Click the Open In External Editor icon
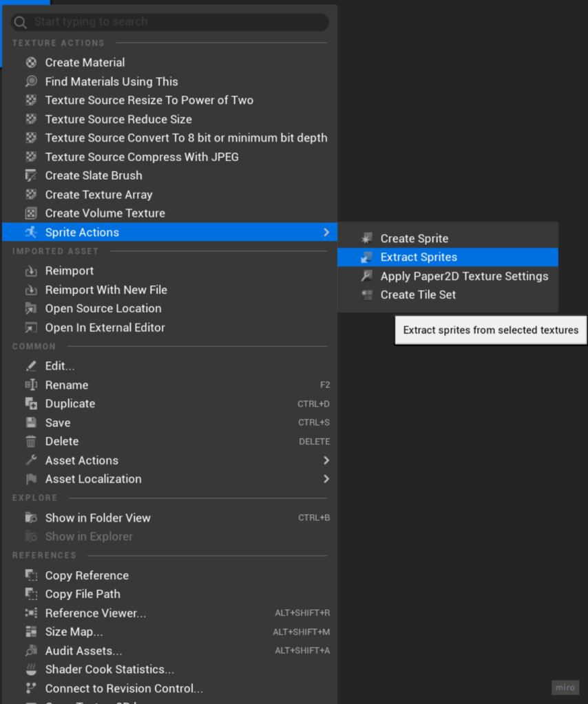Image resolution: width=588 pixels, height=704 pixels. [31, 328]
